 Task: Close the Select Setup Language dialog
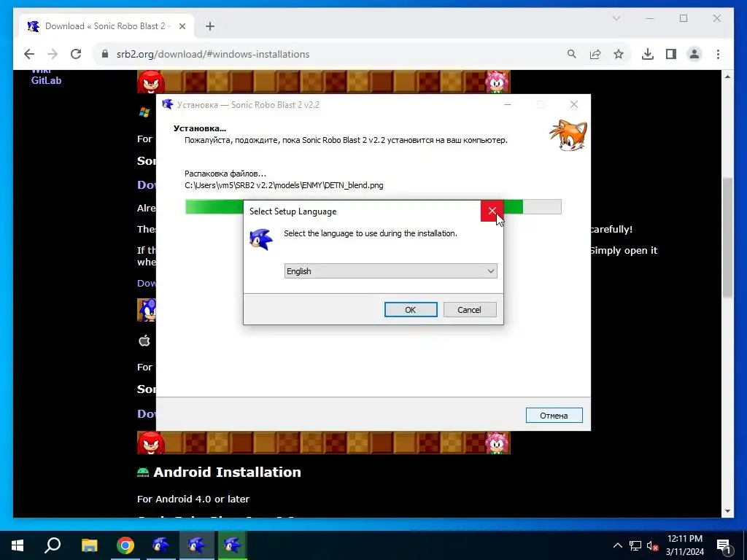(492, 211)
